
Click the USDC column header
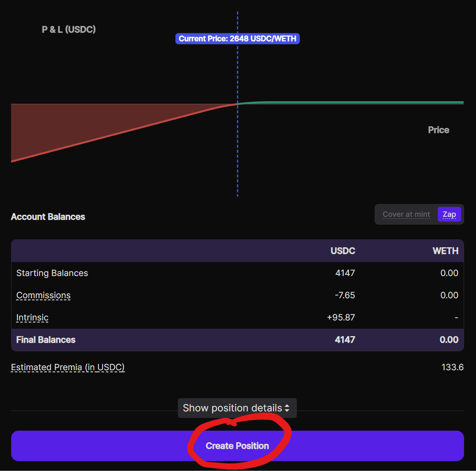(343, 251)
